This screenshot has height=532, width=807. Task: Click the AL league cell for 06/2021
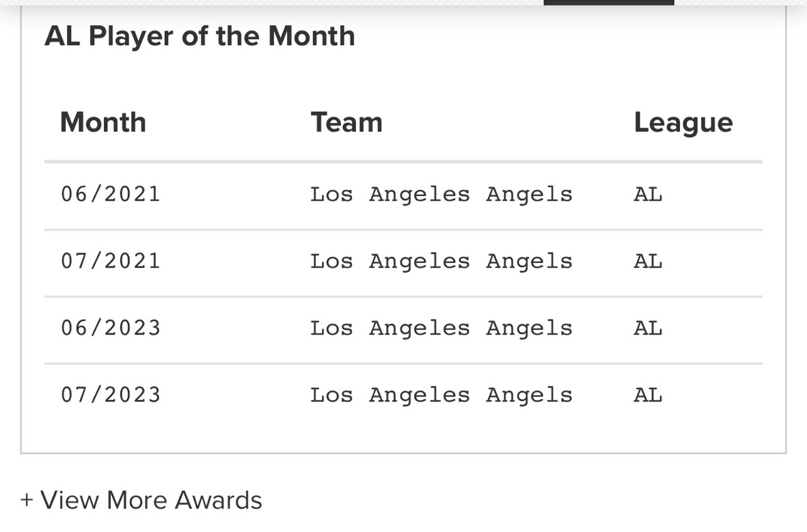click(x=648, y=195)
